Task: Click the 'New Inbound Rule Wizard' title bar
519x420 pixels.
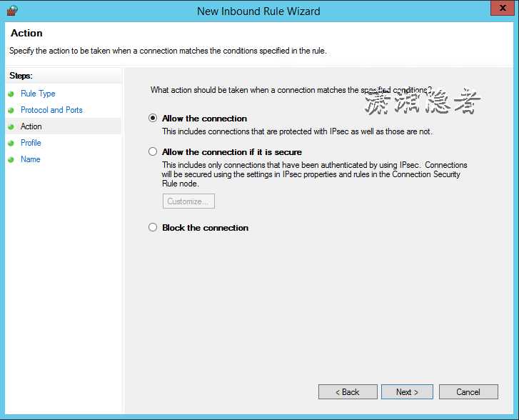Action: 258,11
